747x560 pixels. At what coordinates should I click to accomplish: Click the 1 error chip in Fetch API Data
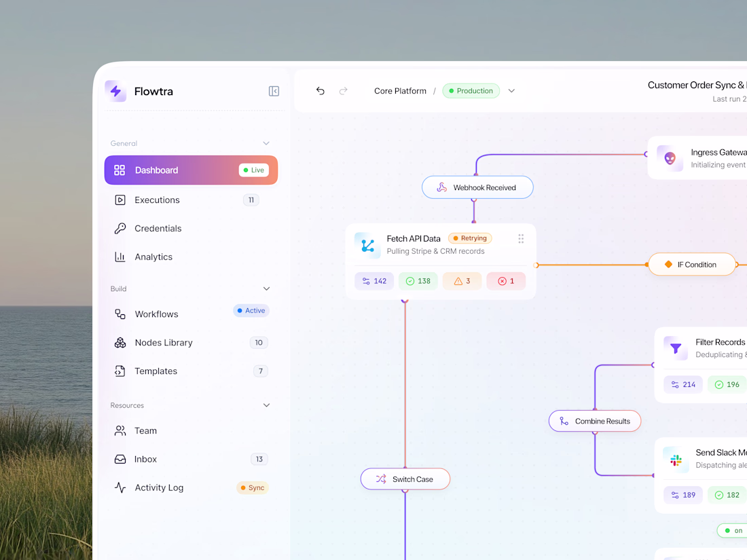[506, 281]
